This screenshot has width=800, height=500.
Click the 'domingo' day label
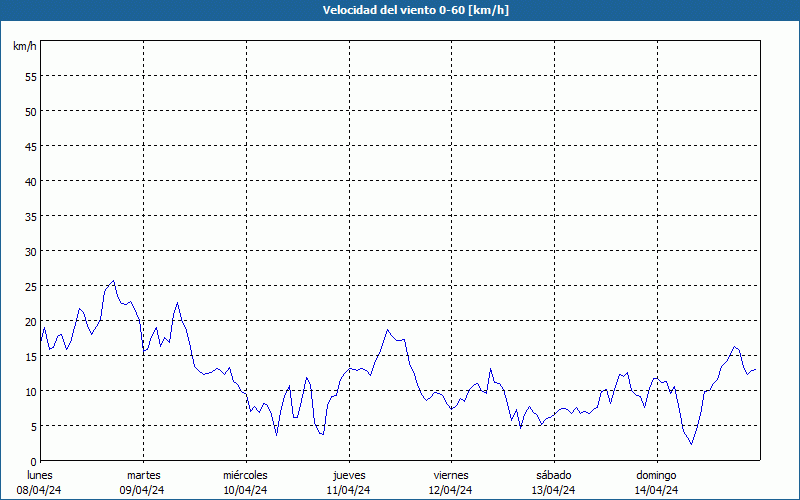pos(656,475)
